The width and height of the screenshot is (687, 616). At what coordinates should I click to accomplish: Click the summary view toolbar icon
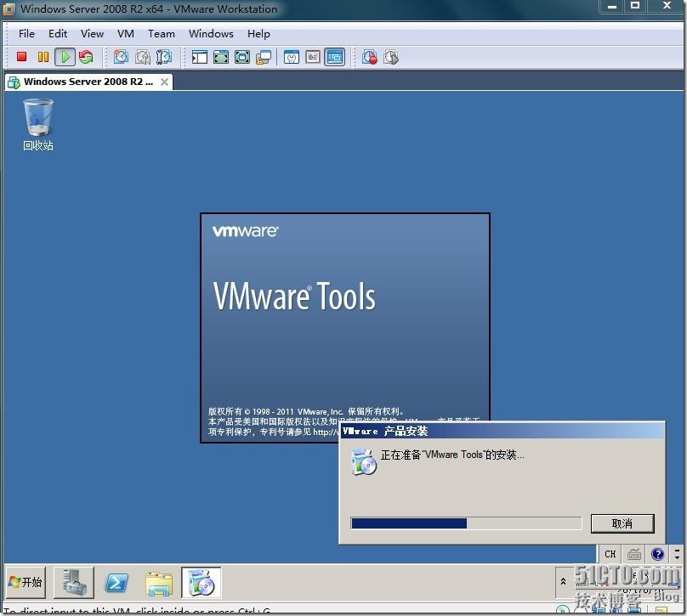(x=292, y=57)
